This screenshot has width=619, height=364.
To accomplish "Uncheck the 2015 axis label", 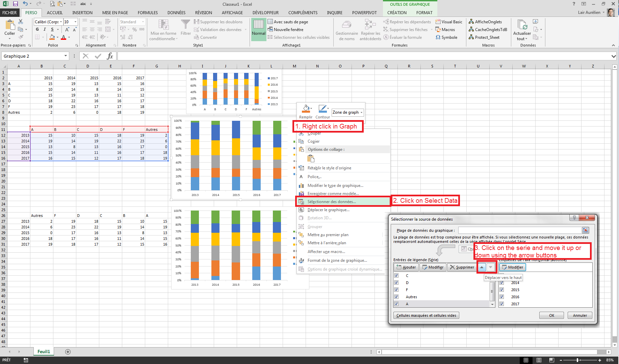I will [x=501, y=289].
